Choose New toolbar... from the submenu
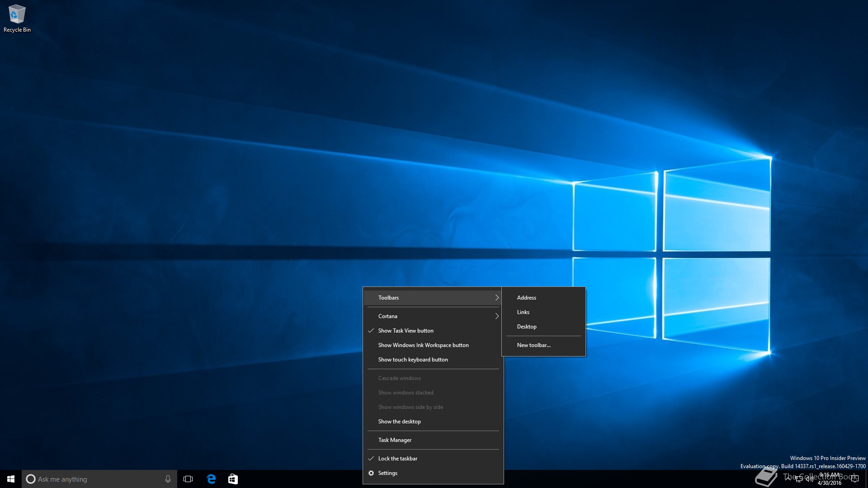This screenshot has width=868, height=488. [x=543, y=345]
